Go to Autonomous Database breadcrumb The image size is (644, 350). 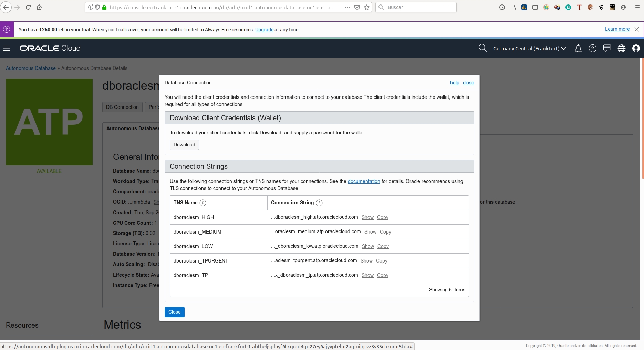tap(31, 68)
